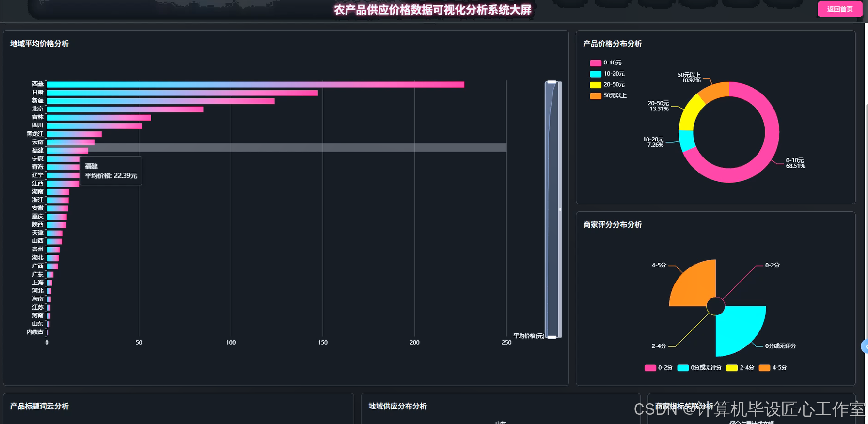868x424 pixels.
Task: Click the dashboard main title text
Action: pos(433,10)
